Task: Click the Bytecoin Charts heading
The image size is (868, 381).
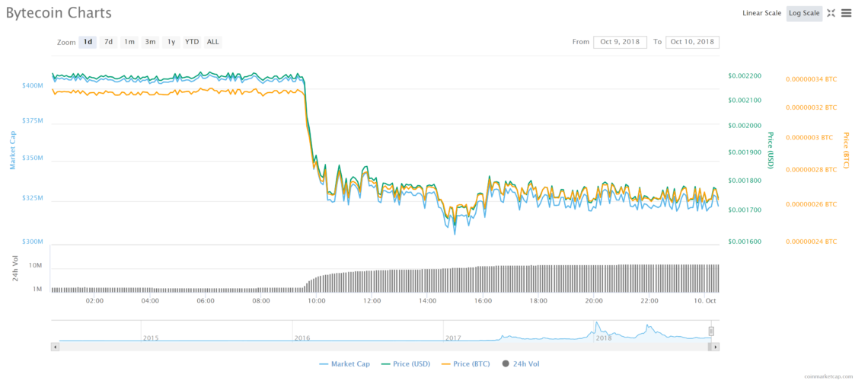Action: [x=59, y=13]
